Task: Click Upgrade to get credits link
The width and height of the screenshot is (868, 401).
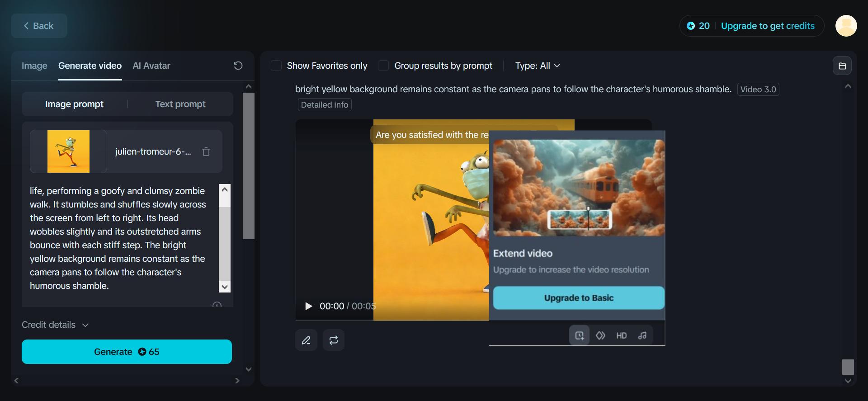Action: click(768, 26)
